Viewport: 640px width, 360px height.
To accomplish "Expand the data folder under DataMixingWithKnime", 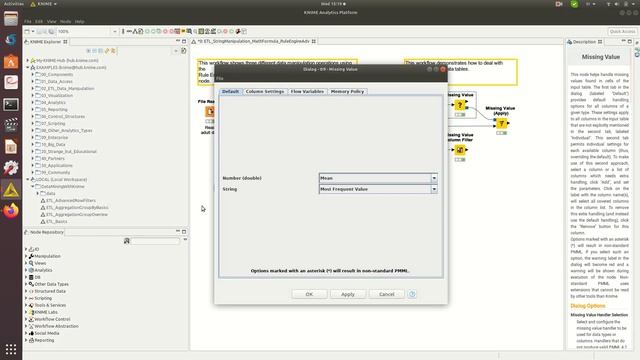I will click(x=38, y=193).
